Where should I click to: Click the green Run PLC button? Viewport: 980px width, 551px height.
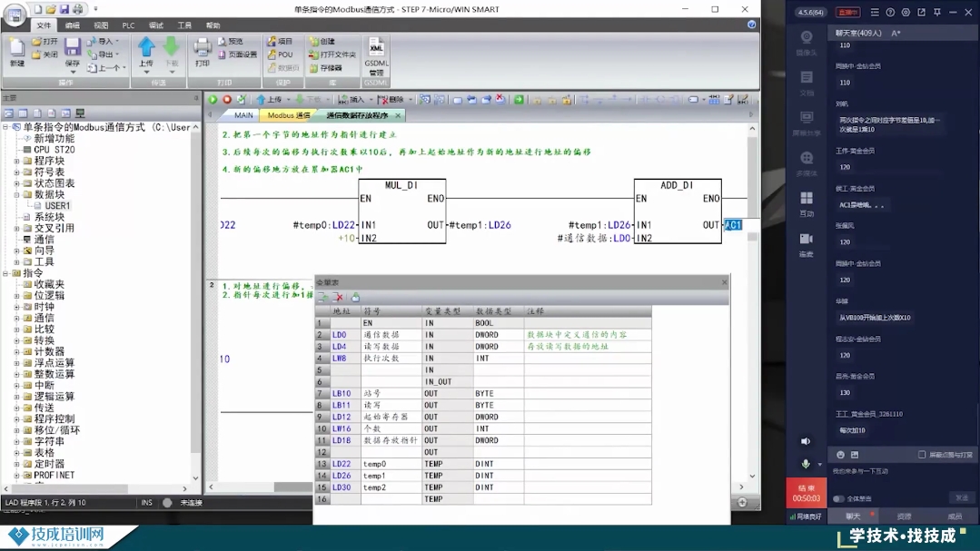point(213,99)
